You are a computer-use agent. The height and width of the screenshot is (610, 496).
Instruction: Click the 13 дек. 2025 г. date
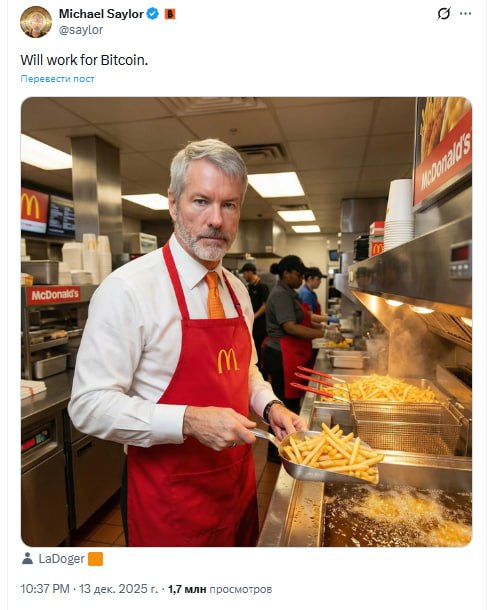[x=119, y=589]
